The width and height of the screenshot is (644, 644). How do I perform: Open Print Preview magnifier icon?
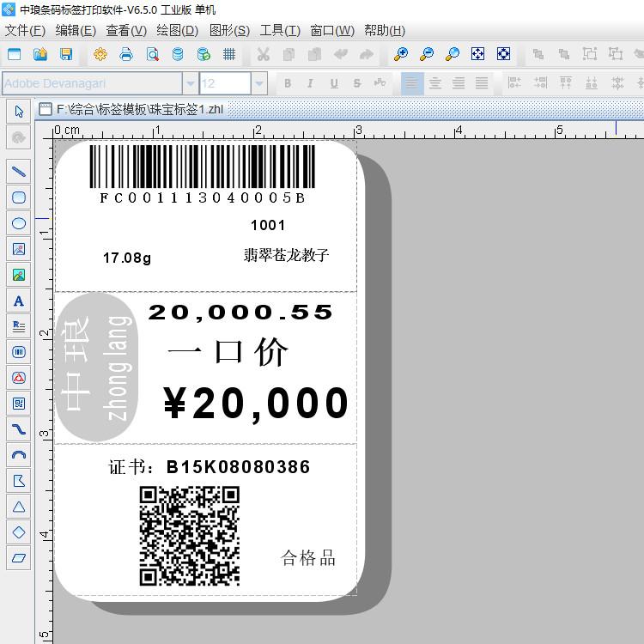[x=152, y=54]
